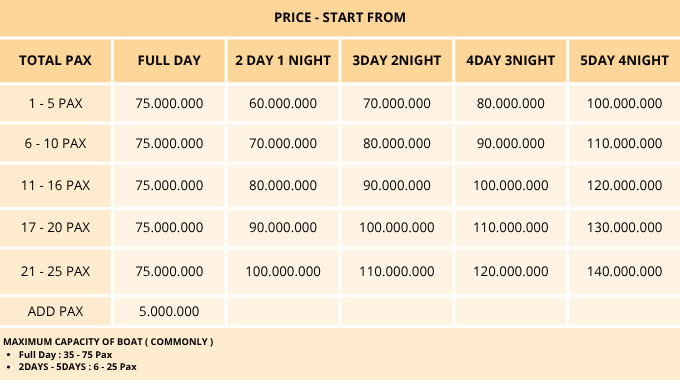The width and height of the screenshot is (680, 380).
Task: Click the PRICE - START FROM title
Action: (x=340, y=17)
